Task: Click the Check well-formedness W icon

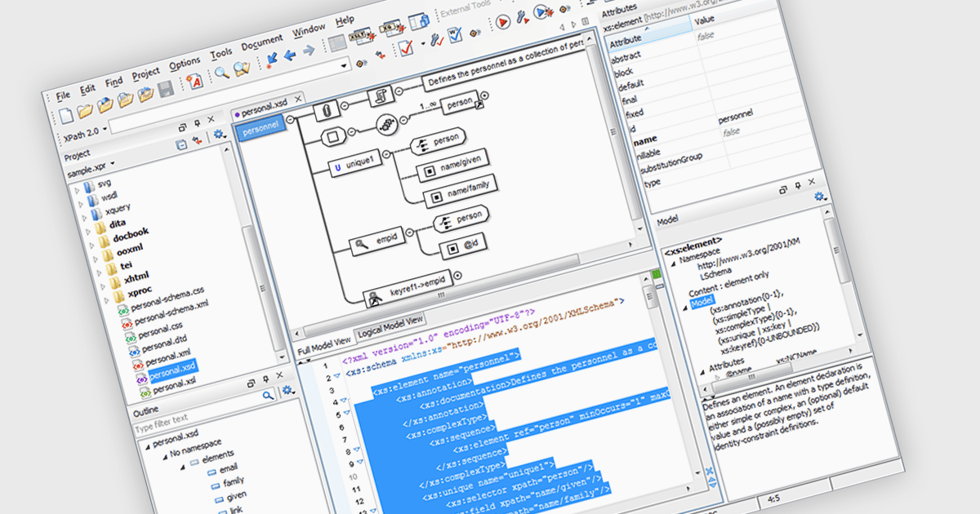Action: 456,34
